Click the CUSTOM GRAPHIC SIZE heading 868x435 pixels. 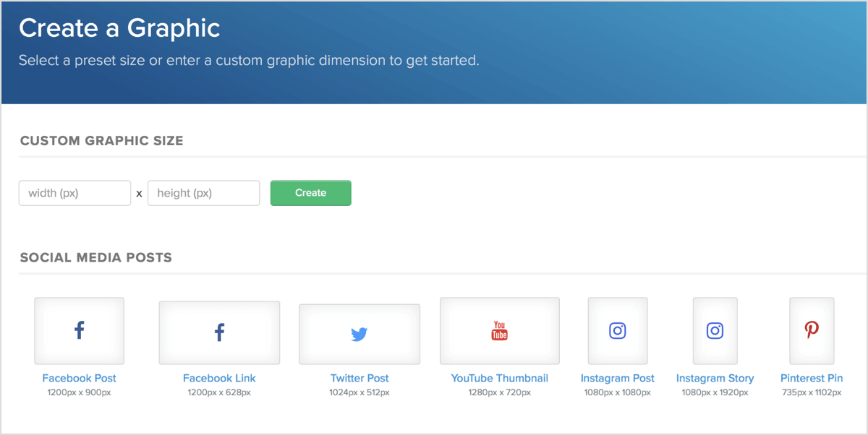click(102, 141)
